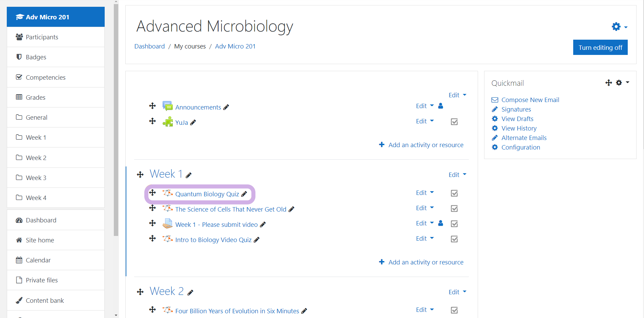The image size is (644, 318).
Task: Open Edit dropdown for The Science of Cells activity
Action: tap(424, 208)
